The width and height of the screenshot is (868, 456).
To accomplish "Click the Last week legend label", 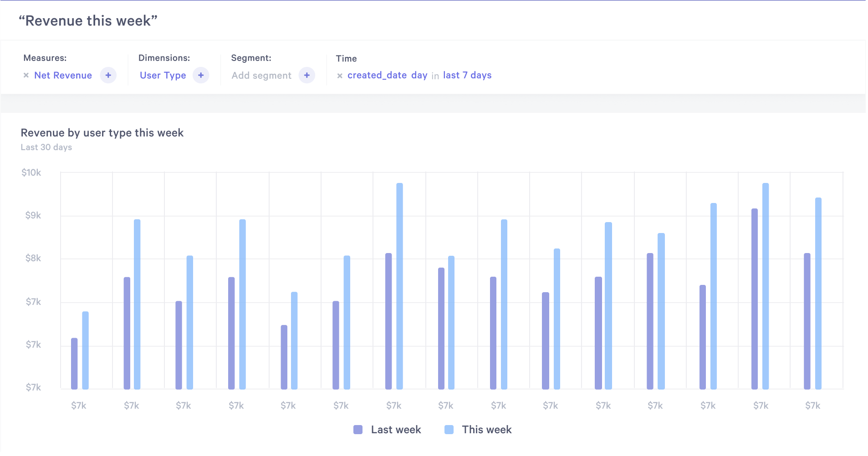I will 396,430.
